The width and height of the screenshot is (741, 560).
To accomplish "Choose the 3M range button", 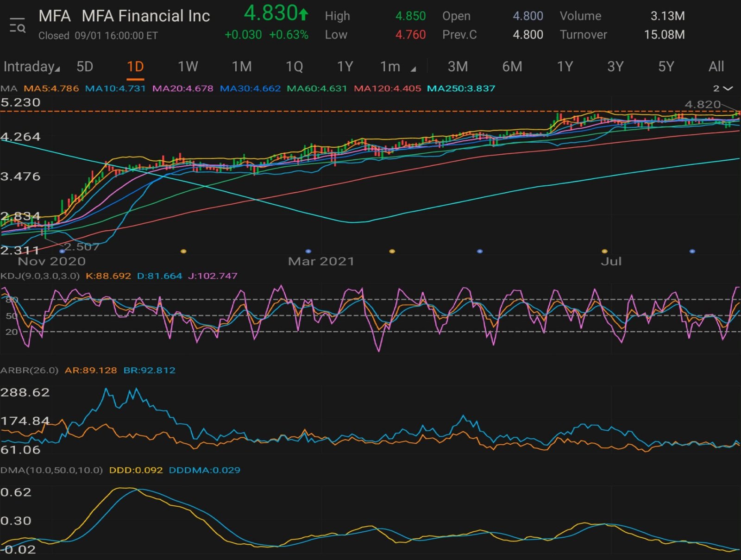I will [x=458, y=66].
